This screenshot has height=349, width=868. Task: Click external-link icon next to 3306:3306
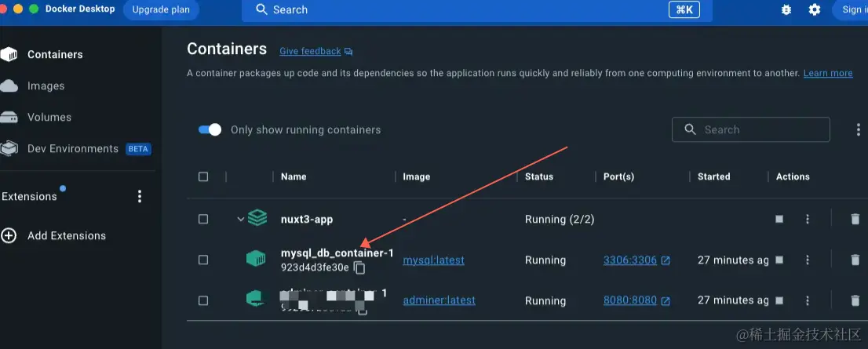click(x=666, y=260)
